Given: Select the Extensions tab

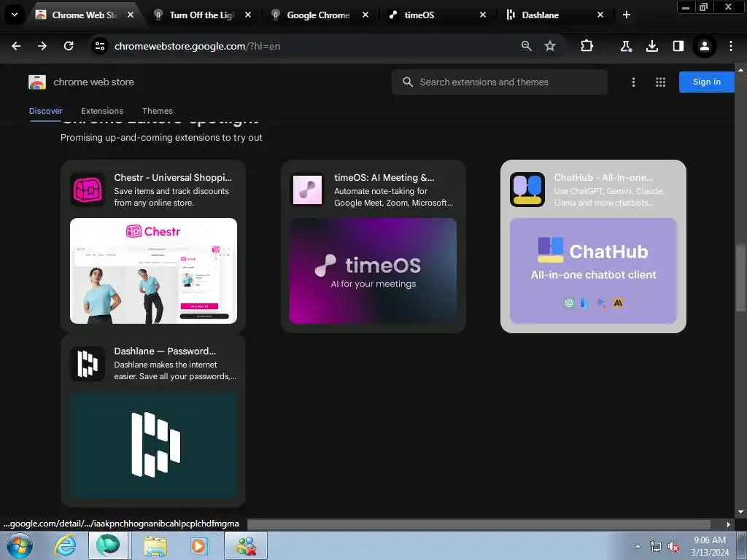Looking at the screenshot, I should [x=102, y=111].
